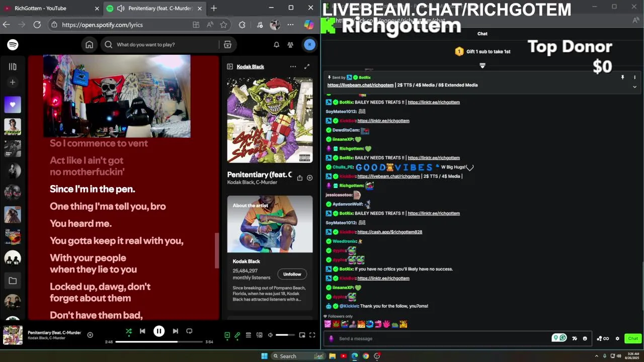The width and height of the screenshot is (644, 362).
Task: Open Spotify notifications bell
Action: 276,45
